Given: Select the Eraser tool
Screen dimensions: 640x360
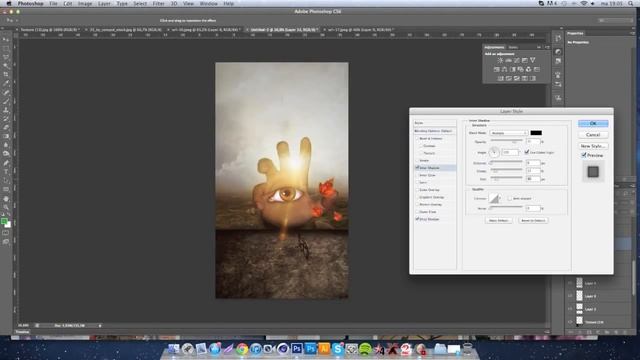Looking at the screenshot, I should click(6, 127).
